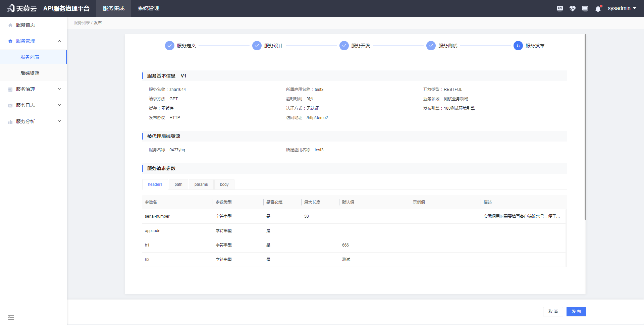Click the 服务首页 home icon
The width and height of the screenshot is (644, 325).
tap(10, 25)
